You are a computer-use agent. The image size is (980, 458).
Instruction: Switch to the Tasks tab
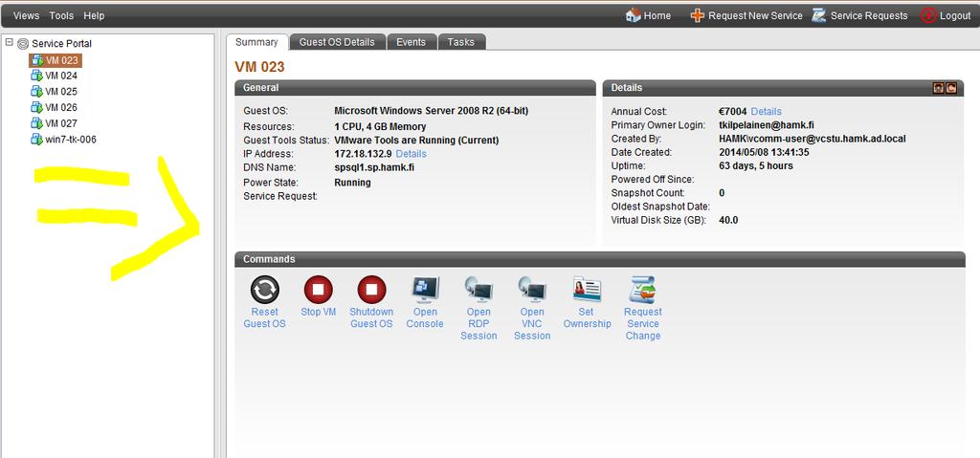click(461, 42)
